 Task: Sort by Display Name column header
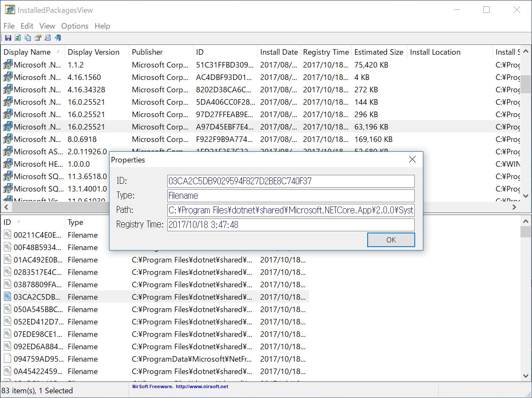[x=32, y=52]
